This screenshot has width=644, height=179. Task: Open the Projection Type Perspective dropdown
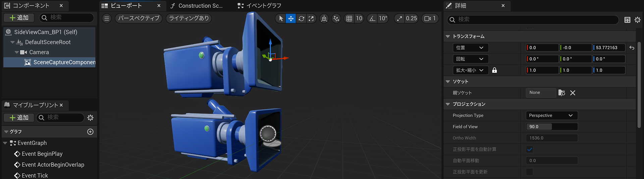click(x=552, y=115)
